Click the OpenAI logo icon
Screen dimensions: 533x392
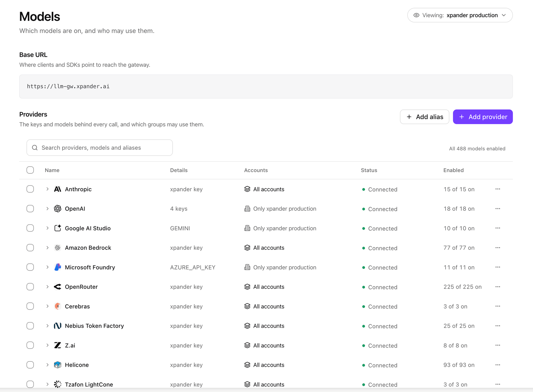58,209
